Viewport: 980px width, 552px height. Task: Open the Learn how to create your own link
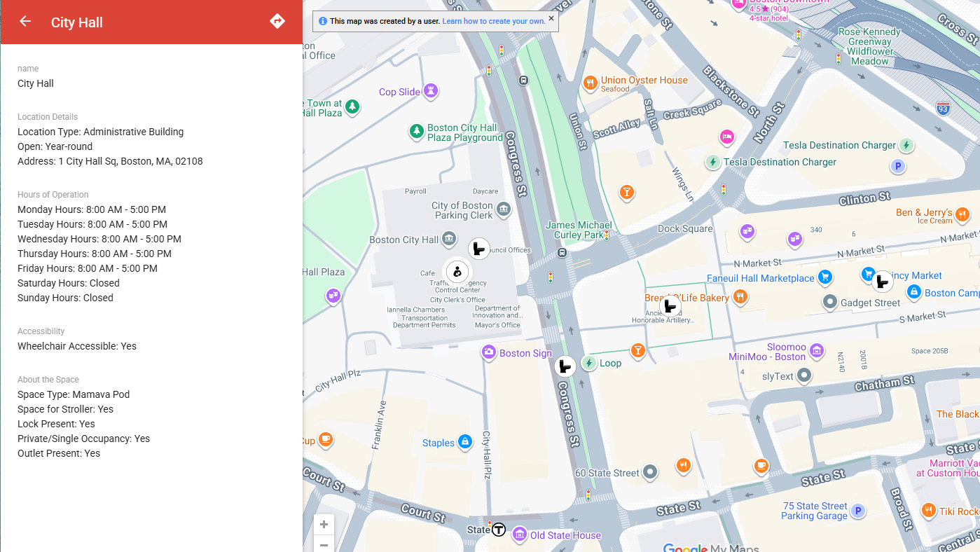click(x=494, y=21)
